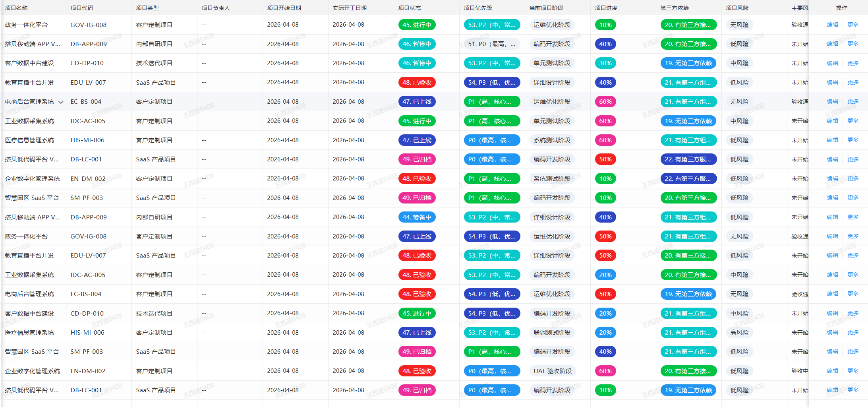Click EN-DM-002 code in the UAT 验收阶段 row

(x=88, y=371)
